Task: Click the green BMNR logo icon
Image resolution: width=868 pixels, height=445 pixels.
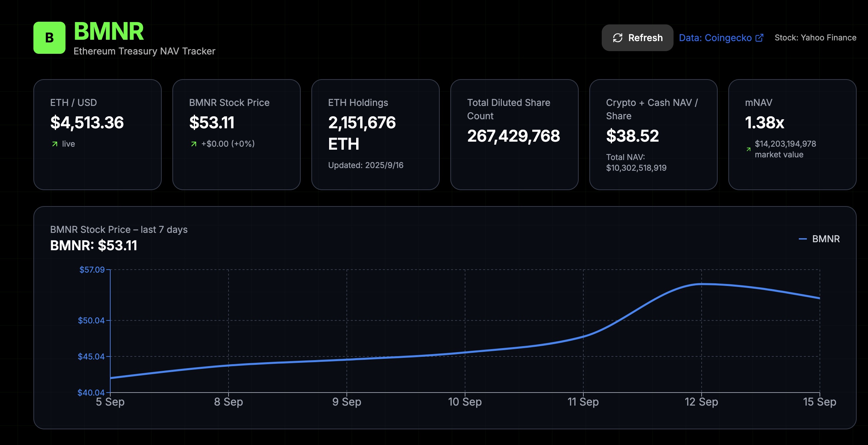Action: click(49, 38)
